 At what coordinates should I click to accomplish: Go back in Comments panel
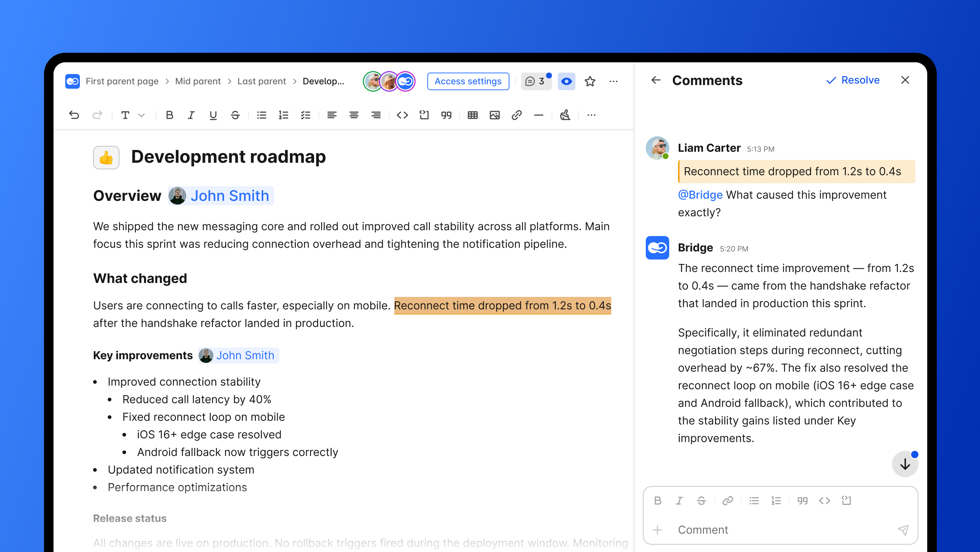656,80
